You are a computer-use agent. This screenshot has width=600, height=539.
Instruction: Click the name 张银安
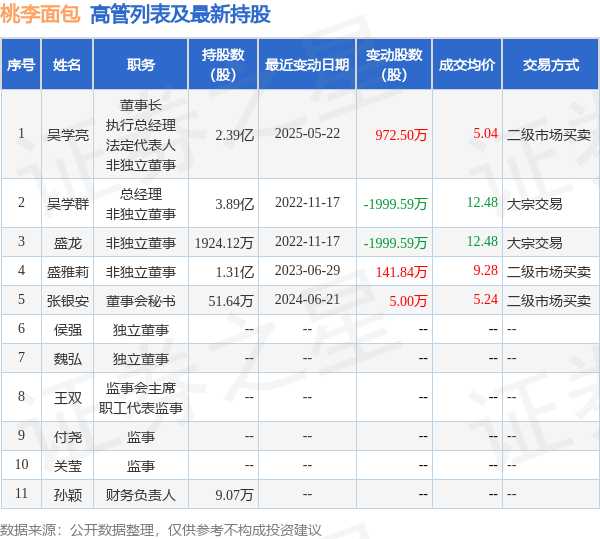pyautogui.click(x=68, y=301)
